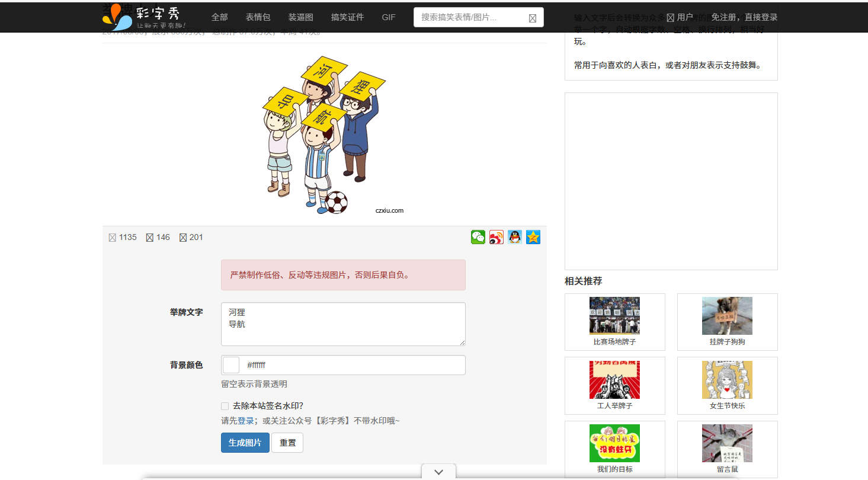Image resolution: width=868 pixels, height=480 pixels.
Task: Select the 装逼图 navigation tab
Action: coord(300,17)
